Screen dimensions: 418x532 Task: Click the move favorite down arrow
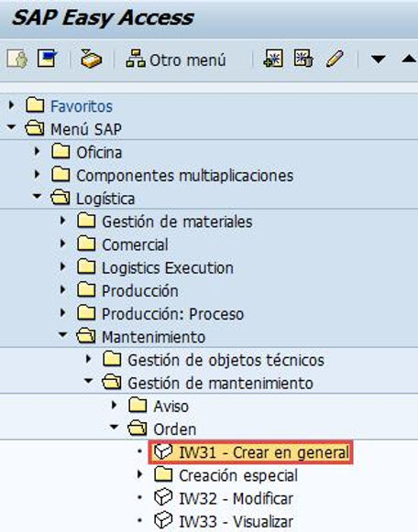[378, 60]
